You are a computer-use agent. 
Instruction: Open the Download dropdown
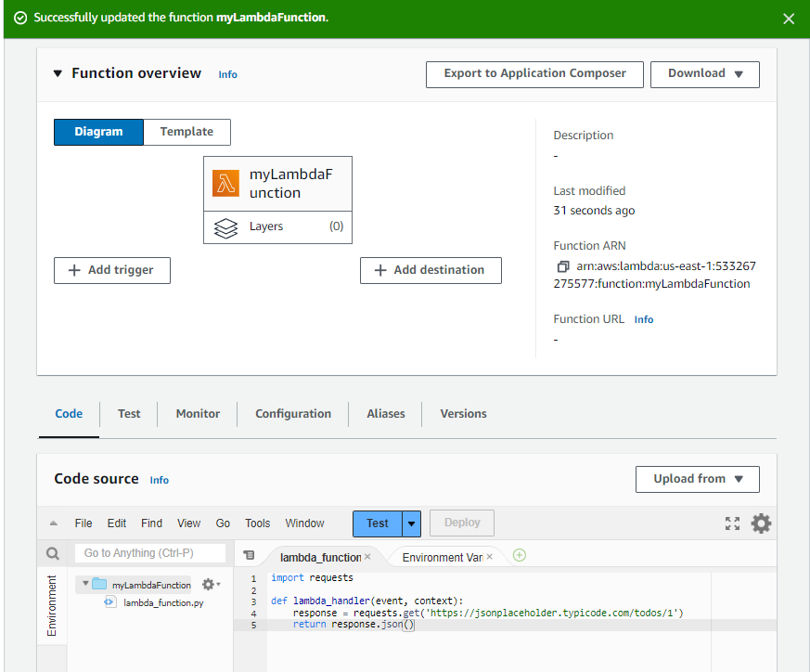tap(704, 74)
